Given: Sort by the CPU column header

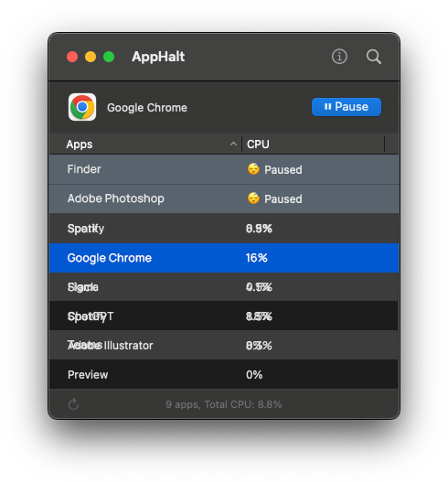Looking at the screenshot, I should pyautogui.click(x=314, y=145).
